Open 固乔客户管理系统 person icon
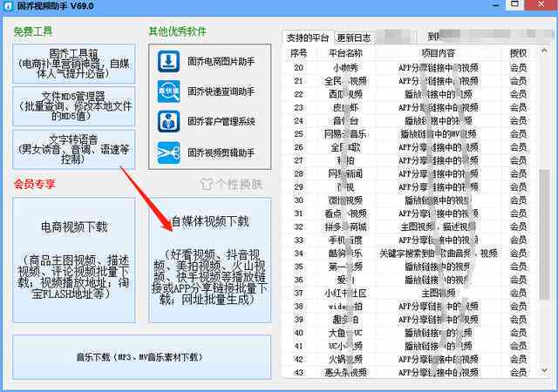Screen dimensions: 558x392 (168, 121)
